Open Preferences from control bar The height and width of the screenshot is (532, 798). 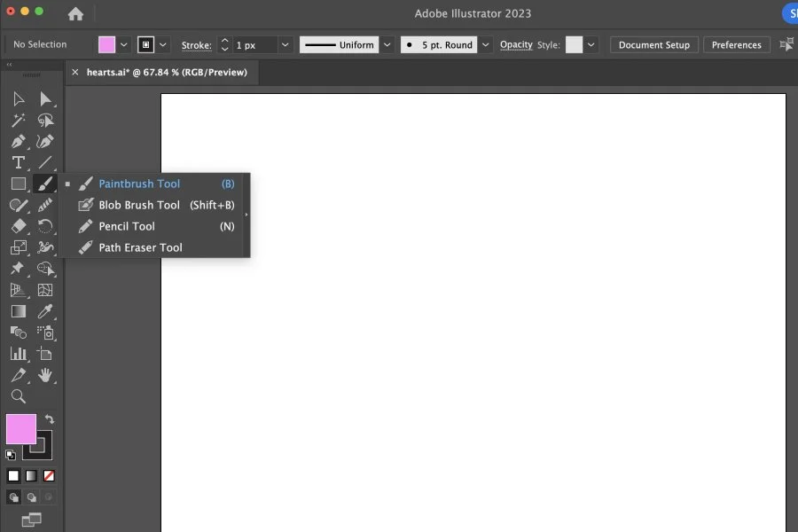coord(736,45)
